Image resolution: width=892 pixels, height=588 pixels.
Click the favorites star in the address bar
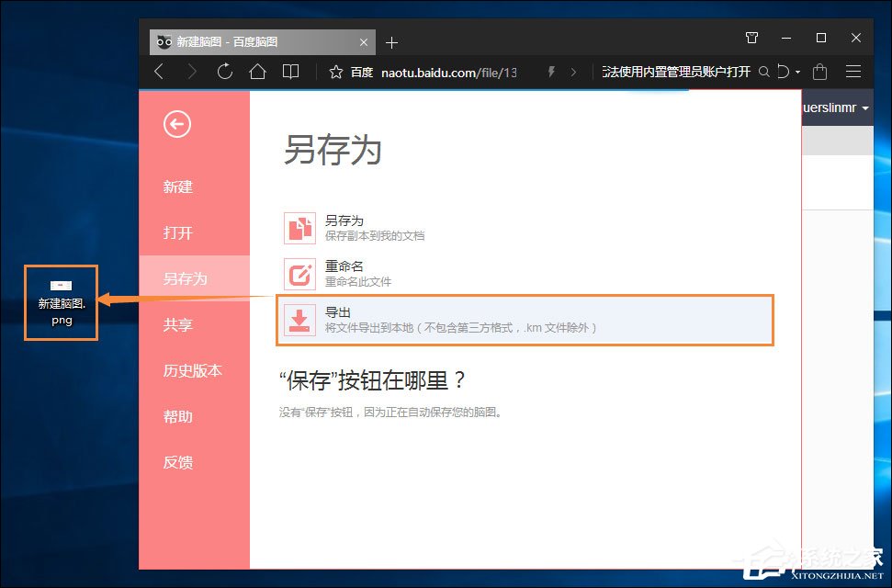[338, 72]
